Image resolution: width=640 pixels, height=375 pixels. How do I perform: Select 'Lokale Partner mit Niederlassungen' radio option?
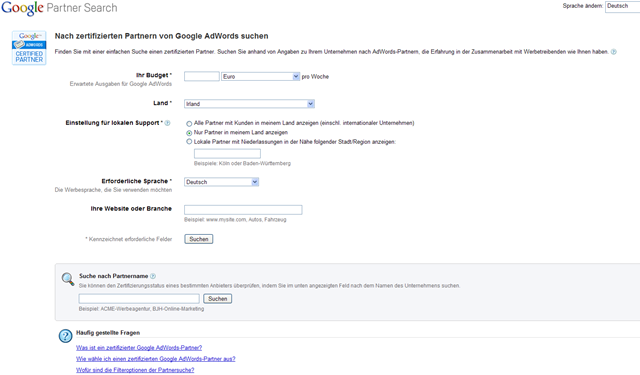point(189,142)
